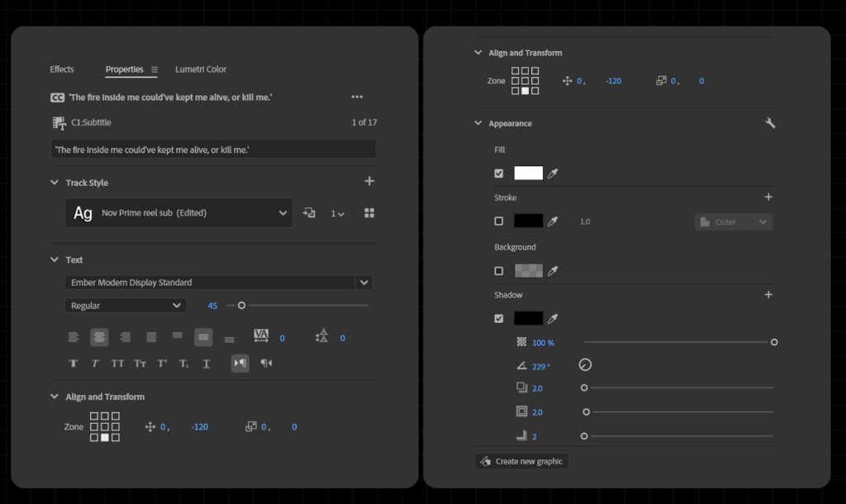Screen dimensions: 846x504
Task: Switch to the Properties tab
Action: pyautogui.click(x=124, y=69)
